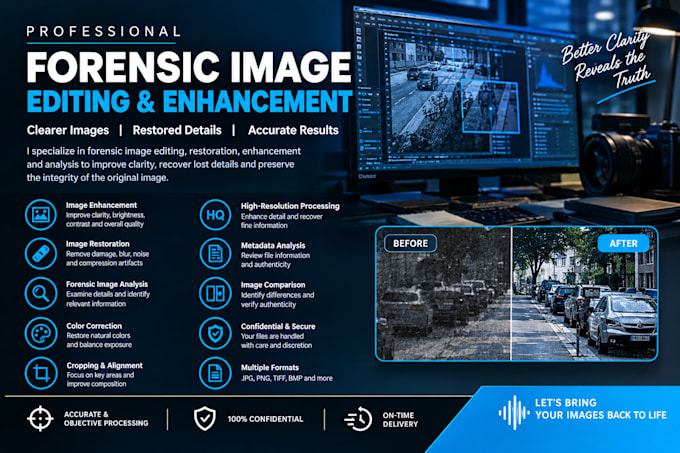
Task: Select the Color Correction palette icon
Action: (41, 333)
